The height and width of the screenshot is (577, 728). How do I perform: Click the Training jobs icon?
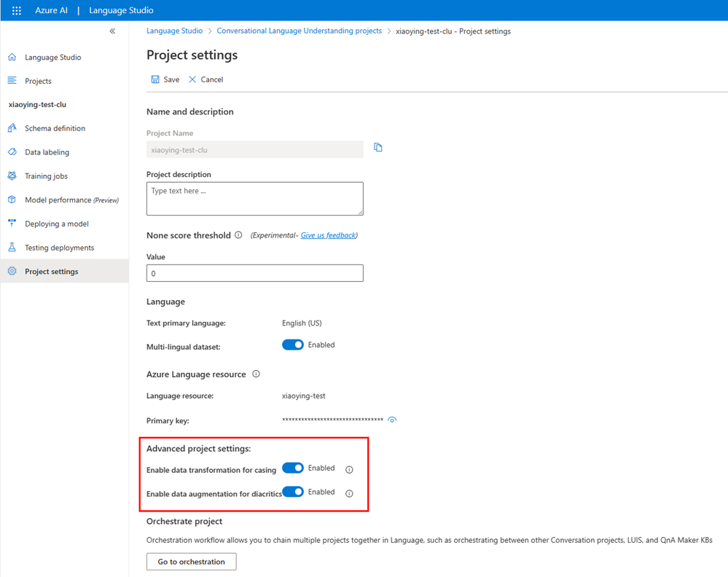[12, 176]
